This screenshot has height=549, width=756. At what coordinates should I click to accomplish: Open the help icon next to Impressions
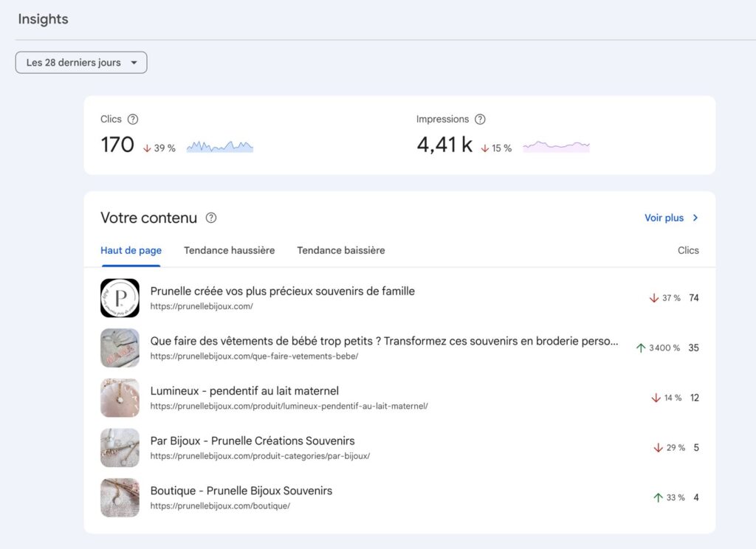tap(480, 119)
